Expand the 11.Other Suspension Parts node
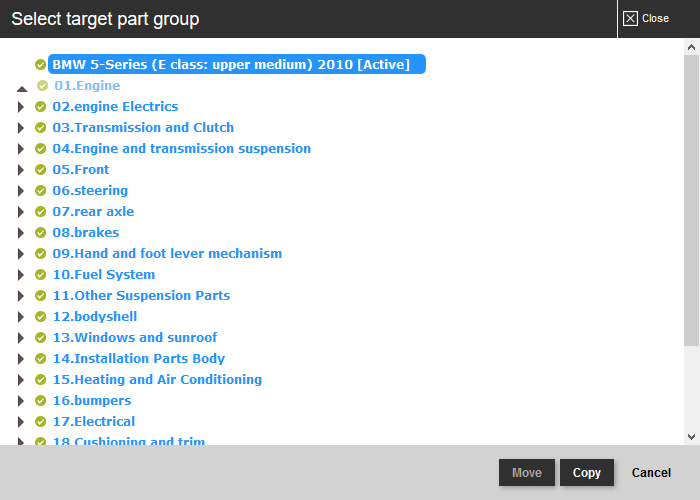Viewport: 700px width, 500px height. (21, 296)
